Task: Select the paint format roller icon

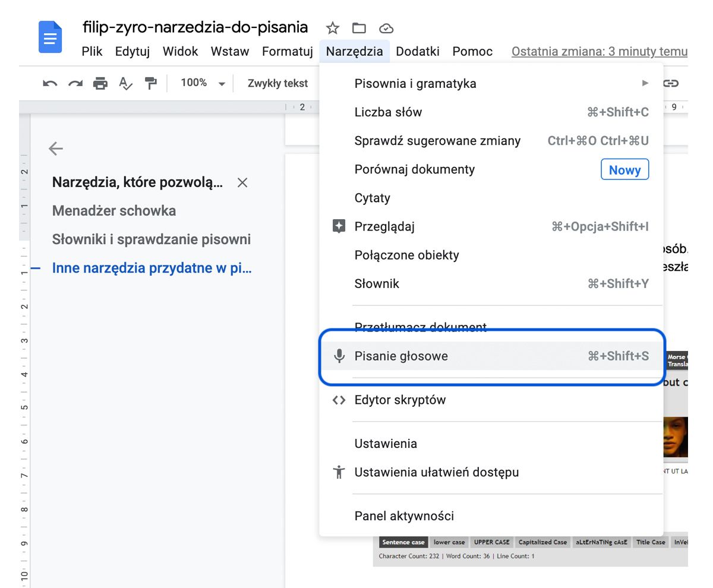Action: 151,84
